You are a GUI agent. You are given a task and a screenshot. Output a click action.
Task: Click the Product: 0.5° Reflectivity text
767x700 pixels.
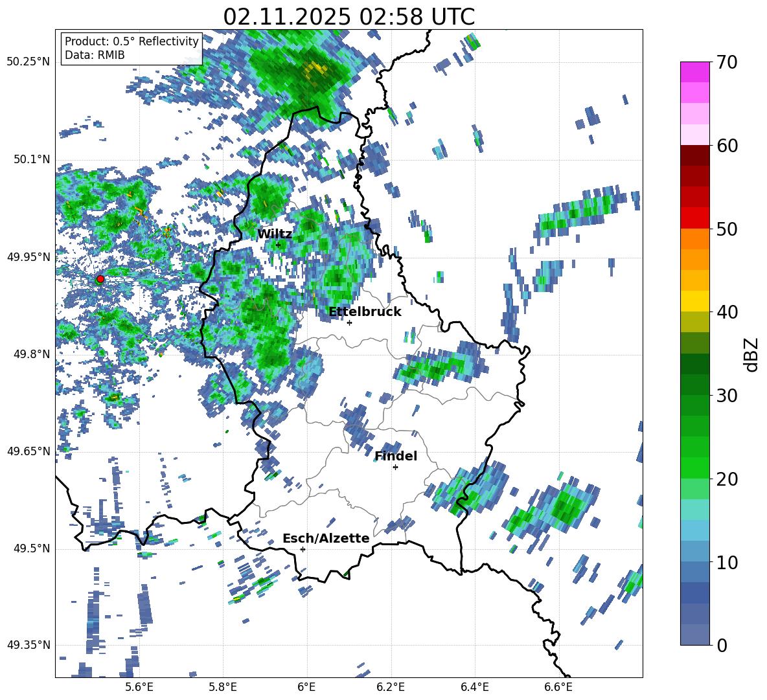(132, 41)
